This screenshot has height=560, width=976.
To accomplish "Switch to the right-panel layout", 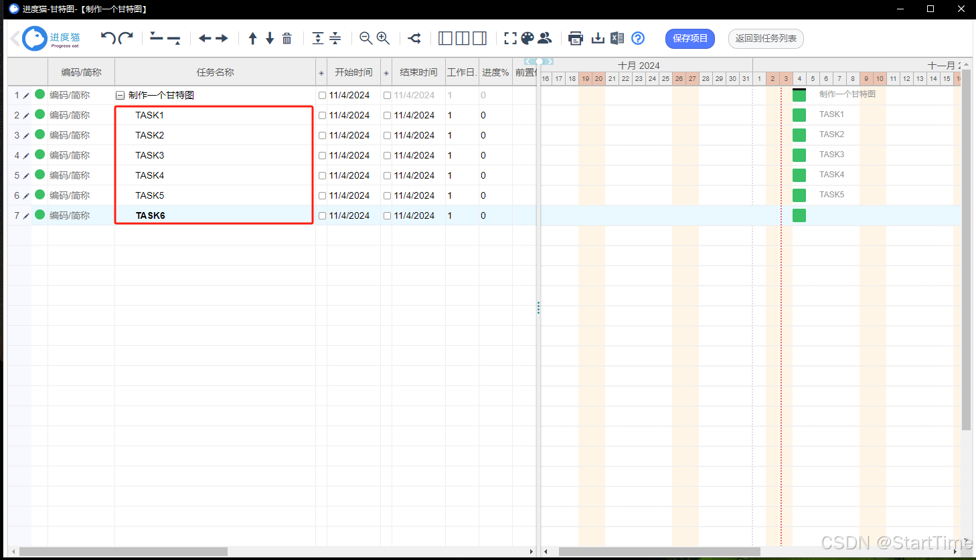I will point(479,38).
